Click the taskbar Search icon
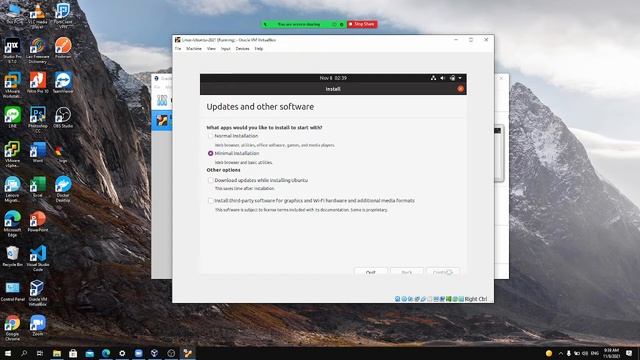Screen dimensions: 640x360 tap(24, 353)
